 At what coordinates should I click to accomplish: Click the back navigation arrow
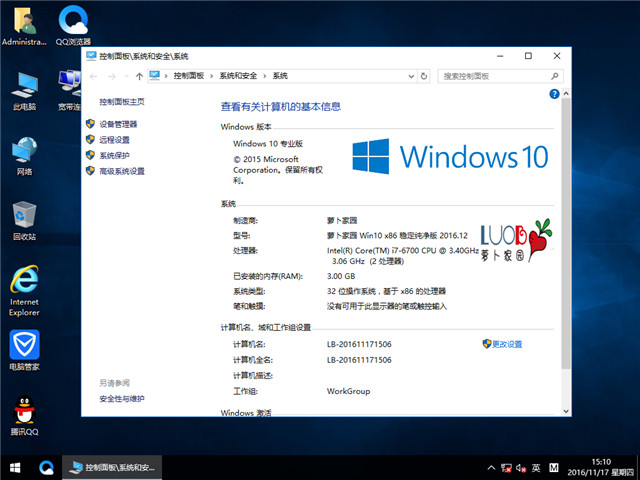(93, 76)
